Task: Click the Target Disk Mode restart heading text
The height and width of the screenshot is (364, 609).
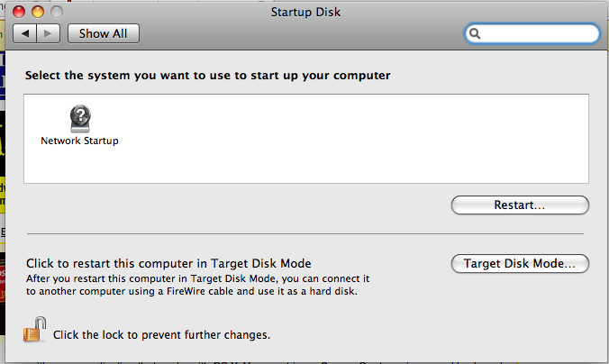Action: 168,263
